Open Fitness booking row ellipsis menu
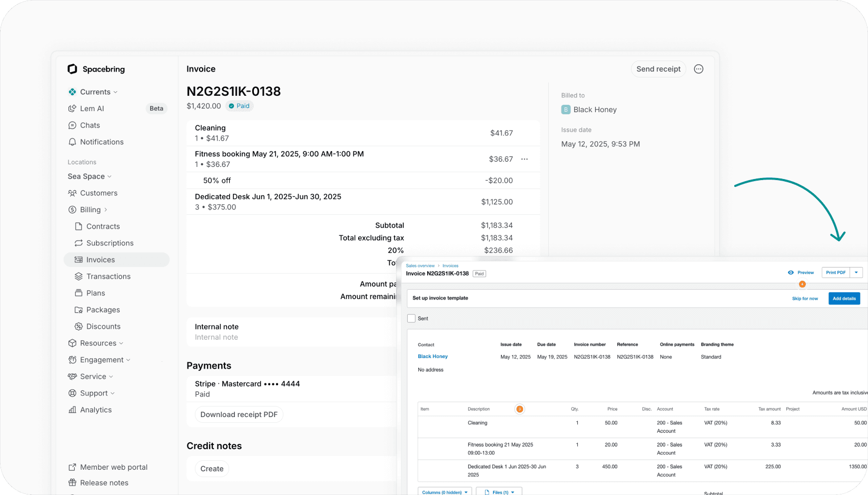868x495 pixels. [x=525, y=159]
